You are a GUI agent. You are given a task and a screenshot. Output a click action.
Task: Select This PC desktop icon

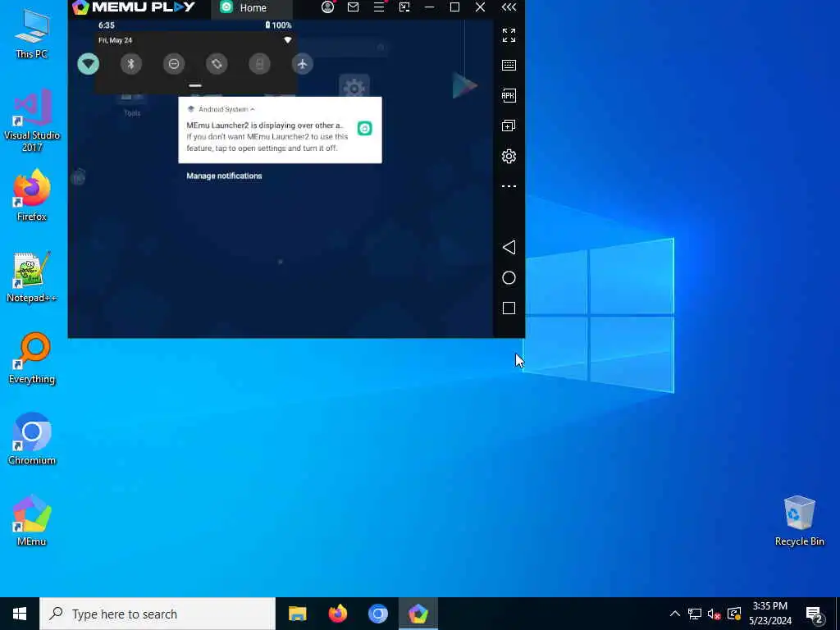[32, 34]
